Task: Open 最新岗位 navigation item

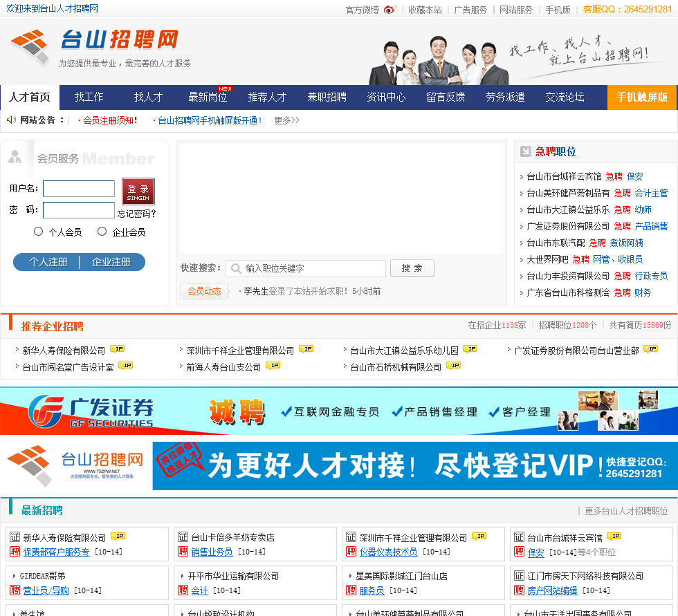Action: (208, 97)
